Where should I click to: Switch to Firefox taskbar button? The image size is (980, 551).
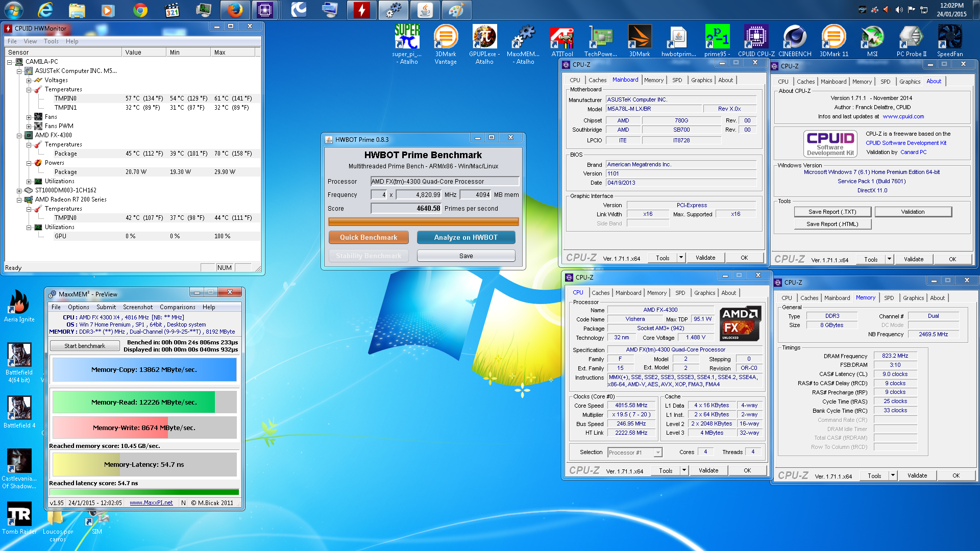click(x=235, y=10)
